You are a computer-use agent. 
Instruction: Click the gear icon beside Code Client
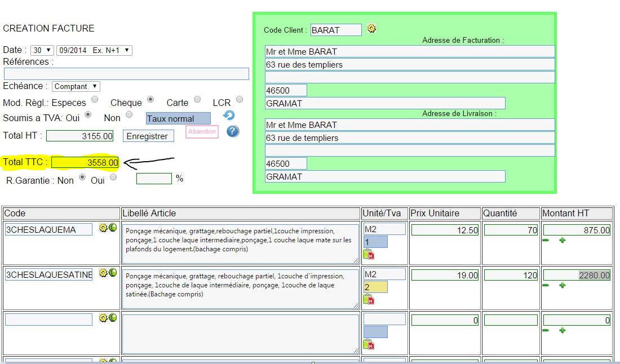pyautogui.click(x=371, y=28)
